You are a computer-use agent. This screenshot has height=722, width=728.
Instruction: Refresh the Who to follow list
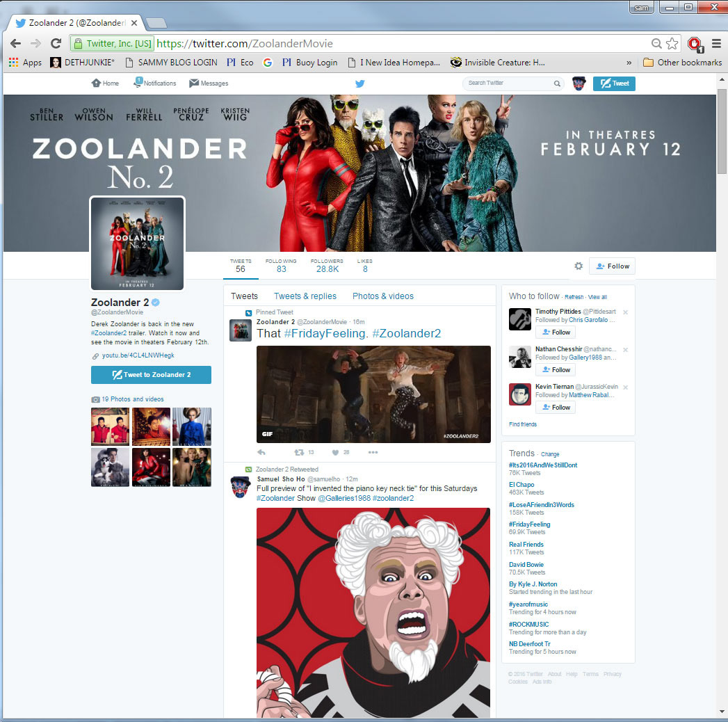[x=574, y=297]
